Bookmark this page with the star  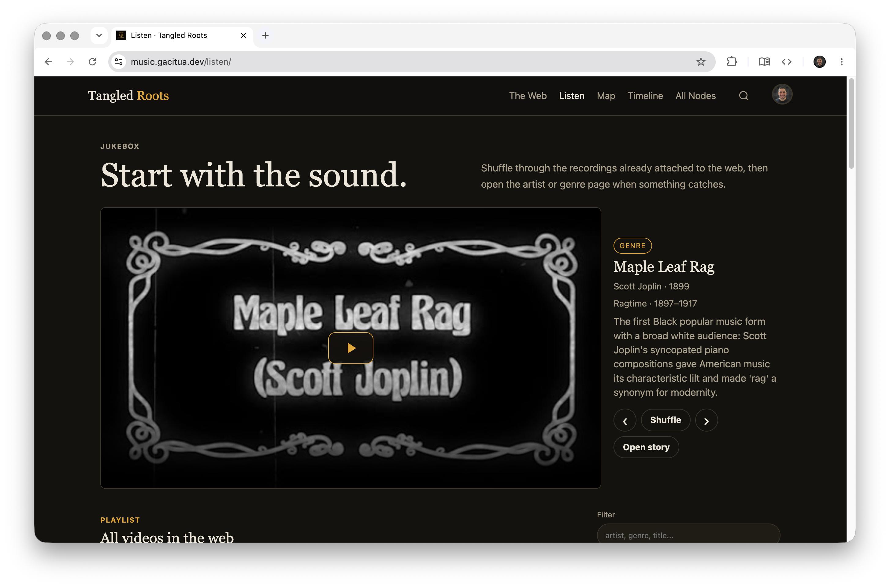coord(700,61)
